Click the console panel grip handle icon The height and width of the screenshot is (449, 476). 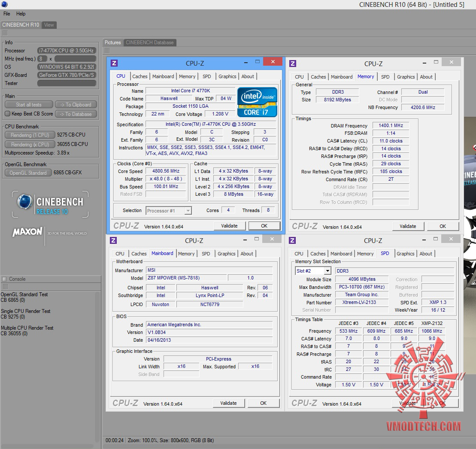click(x=5, y=287)
